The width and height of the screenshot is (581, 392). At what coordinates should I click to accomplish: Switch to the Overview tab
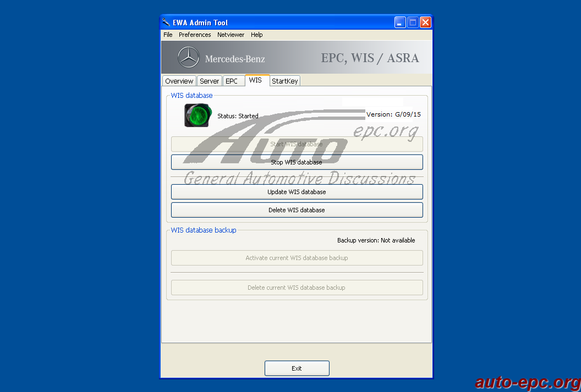coord(179,81)
